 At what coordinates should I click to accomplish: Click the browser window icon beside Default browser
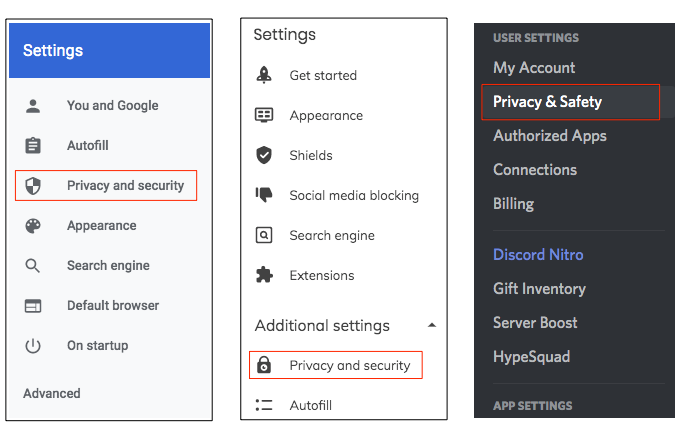coord(33,306)
